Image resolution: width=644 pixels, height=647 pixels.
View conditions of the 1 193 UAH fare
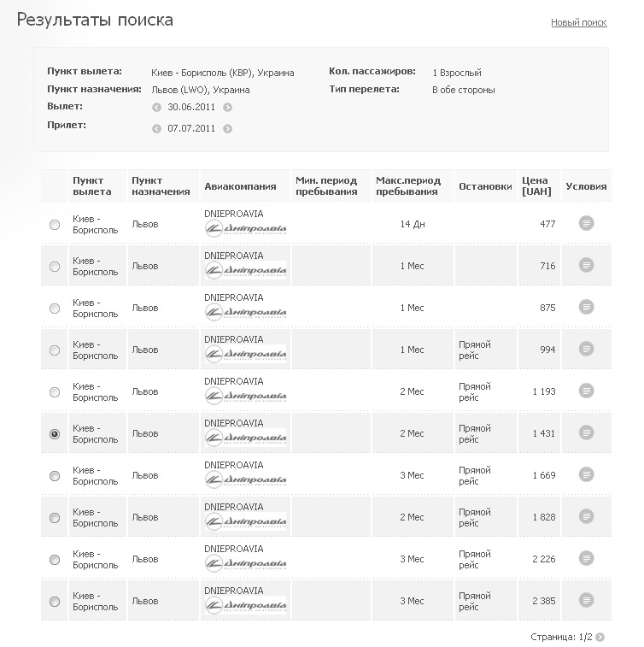[586, 391]
